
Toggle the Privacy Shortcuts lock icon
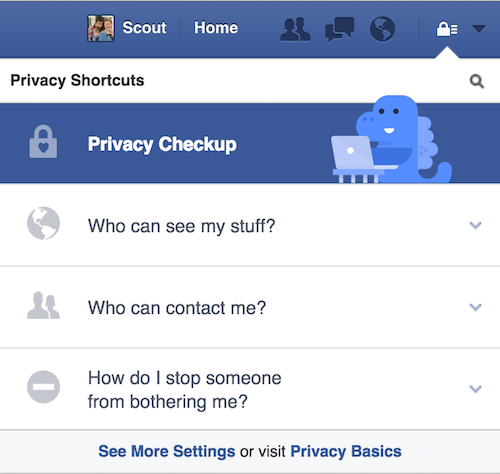click(447, 29)
